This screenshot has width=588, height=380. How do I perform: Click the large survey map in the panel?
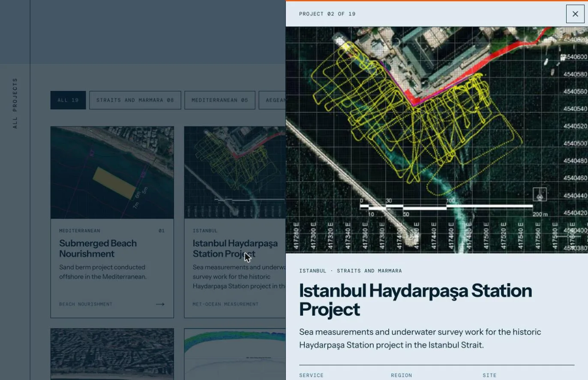437,140
